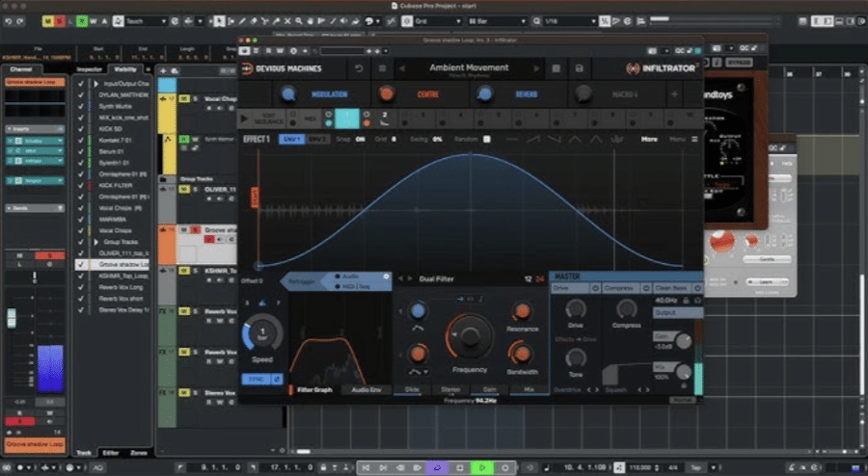The image size is (868, 476).
Task: Load previous Infiltrator preset arrow
Action: click(x=402, y=68)
